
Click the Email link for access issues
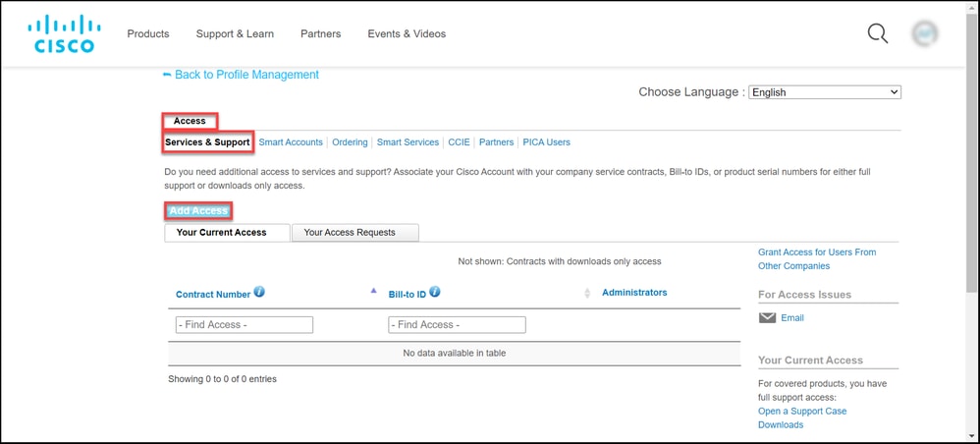coord(792,318)
